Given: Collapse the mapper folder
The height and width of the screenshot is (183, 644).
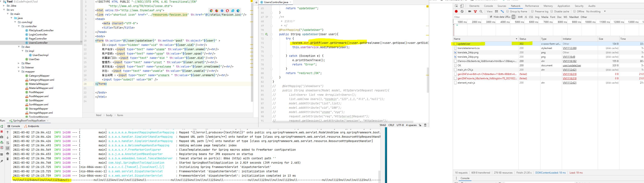Looking at the screenshot, I should click(19, 71).
